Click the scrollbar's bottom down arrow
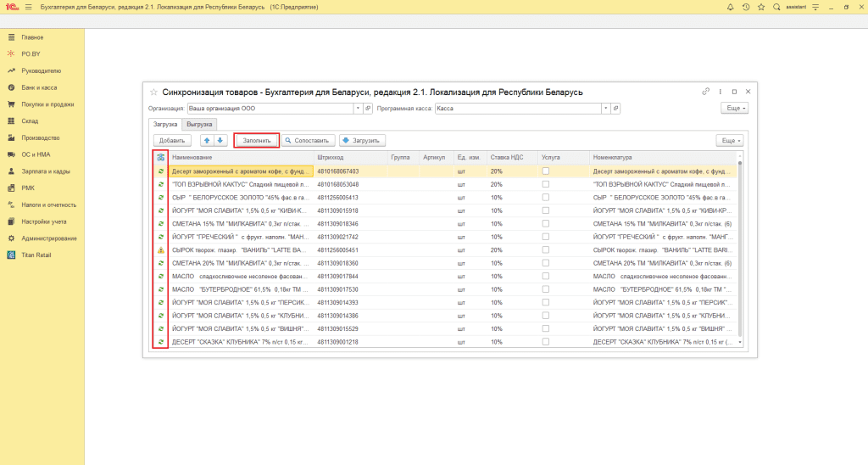Image resolution: width=868 pixels, height=465 pixels. tap(740, 343)
